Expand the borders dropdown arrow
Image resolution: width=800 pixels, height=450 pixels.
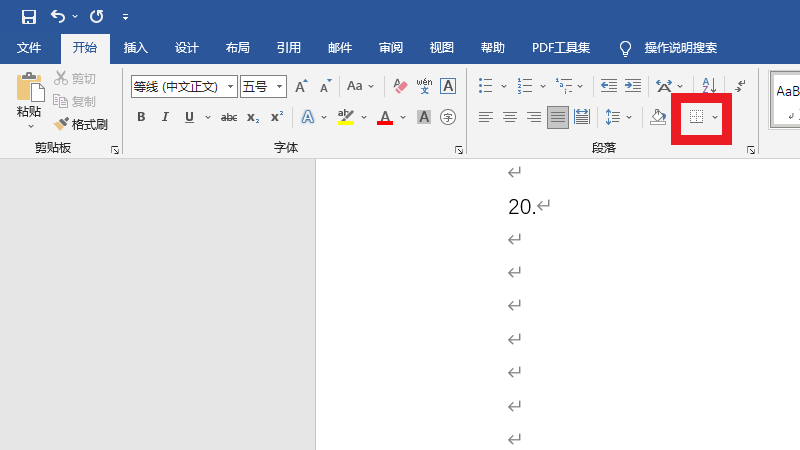715,118
